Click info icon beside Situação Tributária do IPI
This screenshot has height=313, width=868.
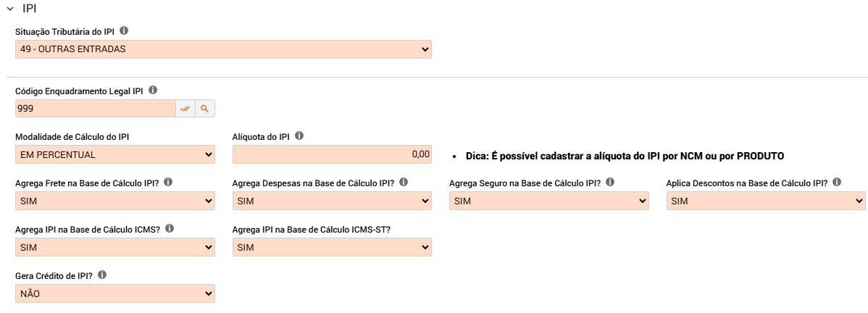124,31
